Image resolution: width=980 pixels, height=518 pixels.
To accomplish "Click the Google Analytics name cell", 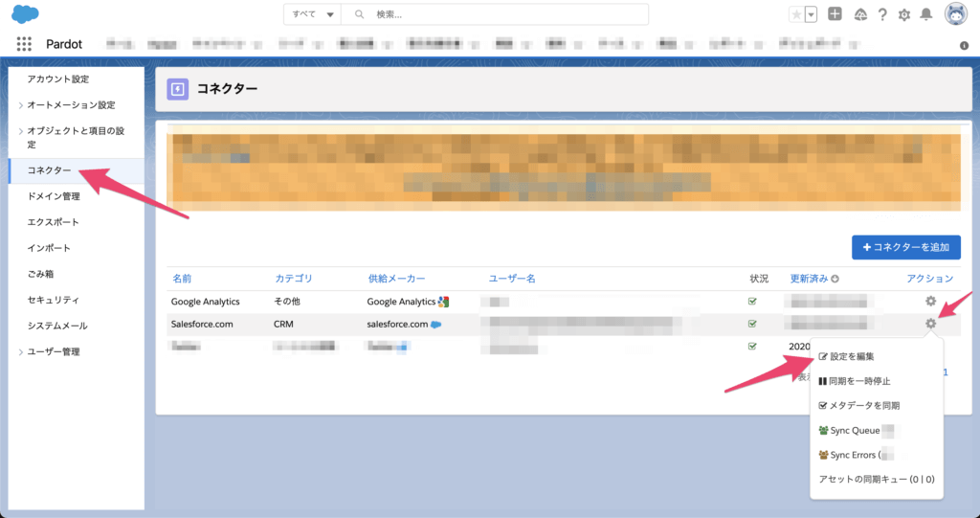I will (x=206, y=302).
